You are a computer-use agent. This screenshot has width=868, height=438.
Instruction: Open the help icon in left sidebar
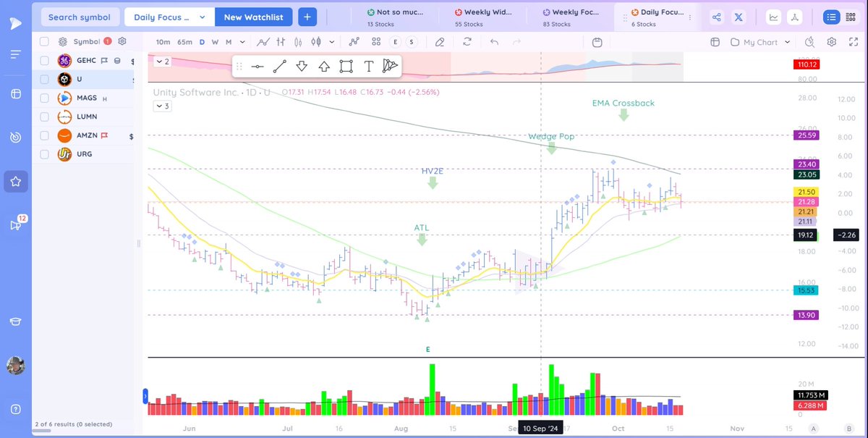[15, 409]
